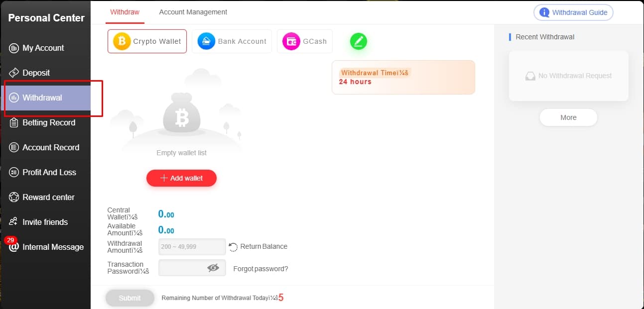Screen dimensions: 644x309
Task: Open the Internal Message @ icon
Action: coord(14,247)
